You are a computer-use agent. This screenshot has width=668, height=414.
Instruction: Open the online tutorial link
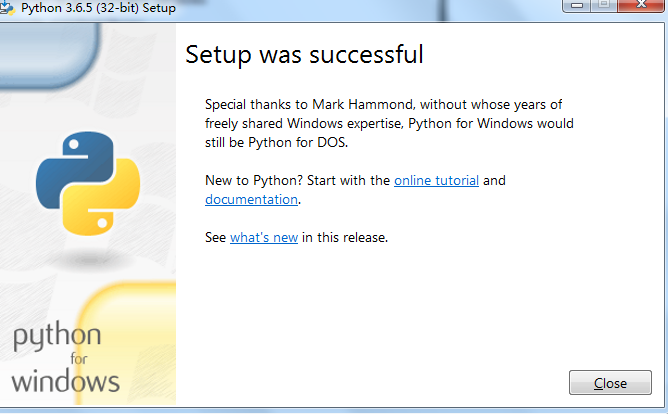pos(436,180)
